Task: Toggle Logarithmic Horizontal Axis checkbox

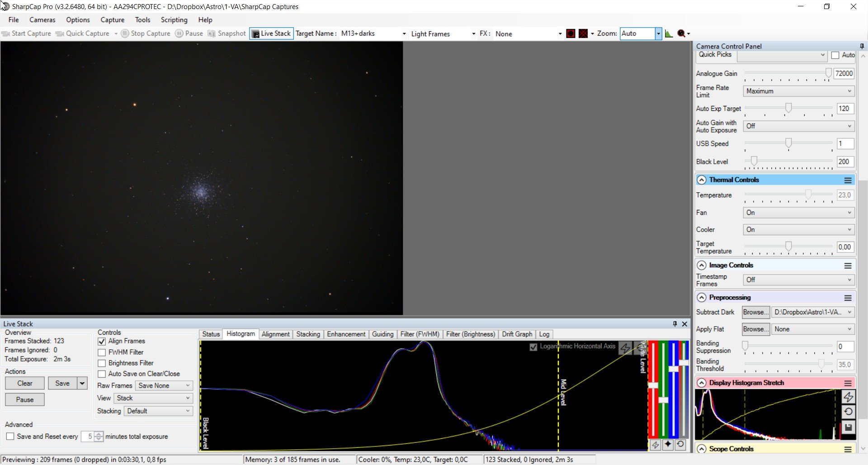Action: (x=533, y=347)
